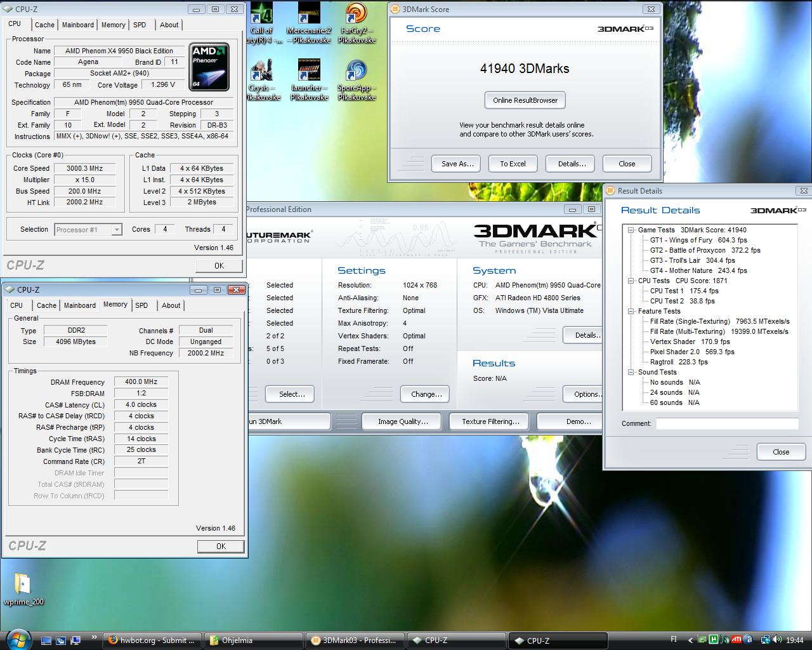Open the SporeApp desktop shortcut

click(x=357, y=81)
